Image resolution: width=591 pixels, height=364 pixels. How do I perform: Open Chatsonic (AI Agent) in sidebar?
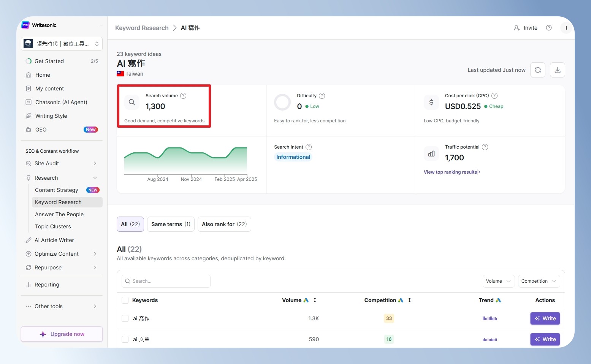[62, 102]
